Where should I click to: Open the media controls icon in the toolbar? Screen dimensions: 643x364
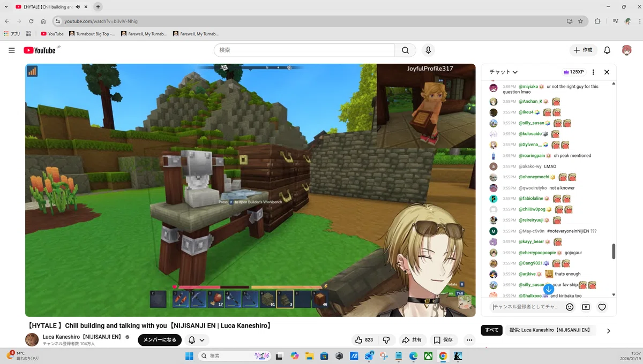pos(616,21)
